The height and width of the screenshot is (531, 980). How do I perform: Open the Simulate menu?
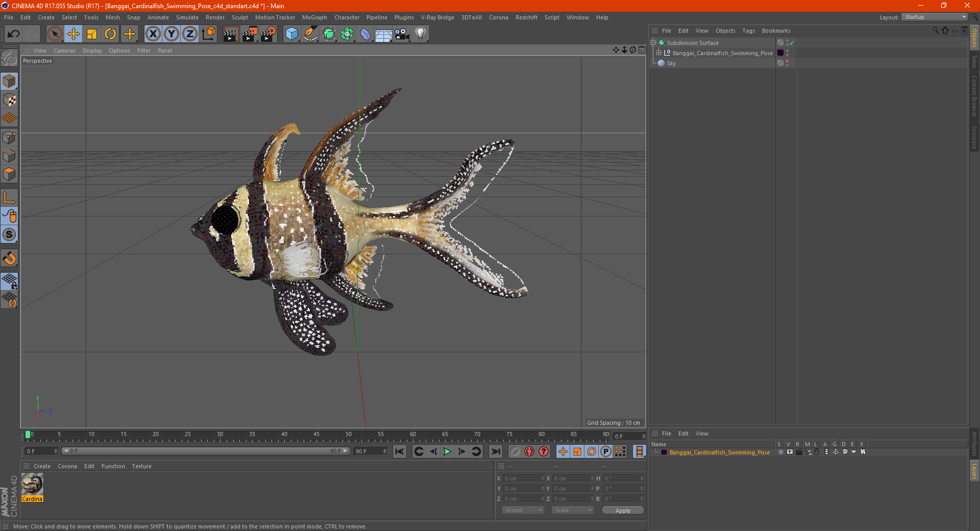coord(187,17)
